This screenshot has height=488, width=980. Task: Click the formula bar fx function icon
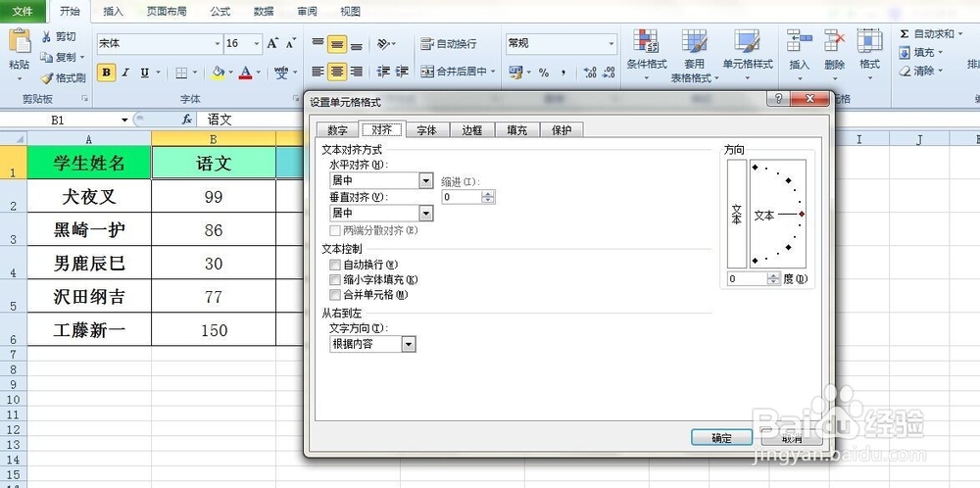(187, 120)
